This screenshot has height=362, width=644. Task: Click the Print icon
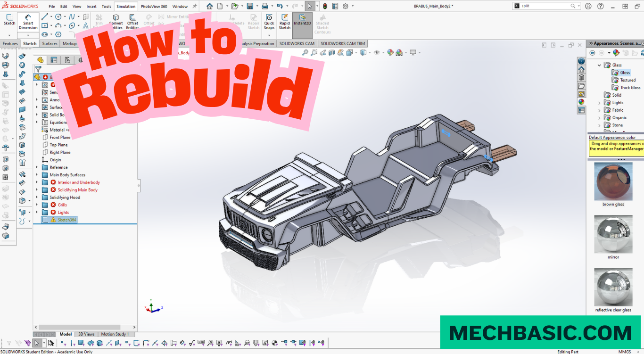(265, 6)
